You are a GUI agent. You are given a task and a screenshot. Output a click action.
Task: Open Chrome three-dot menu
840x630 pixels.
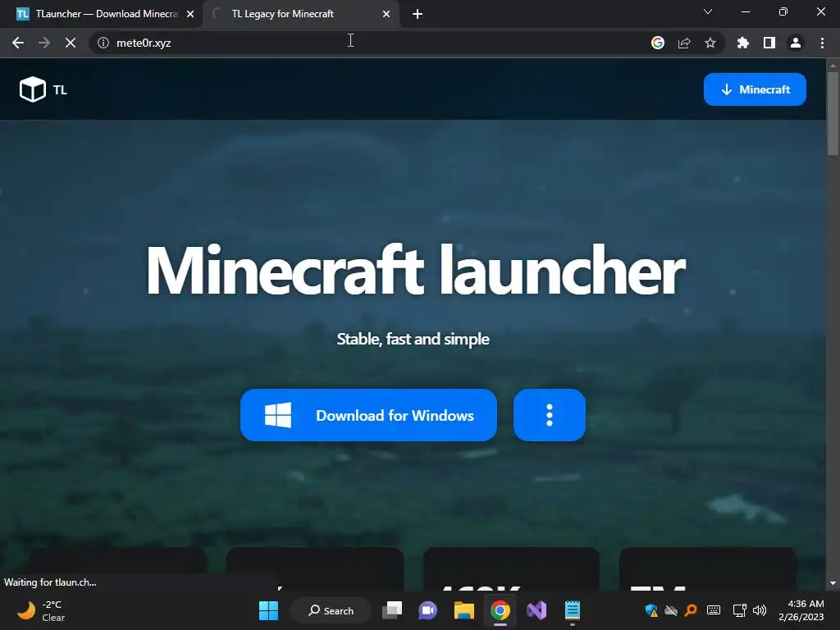coord(822,43)
